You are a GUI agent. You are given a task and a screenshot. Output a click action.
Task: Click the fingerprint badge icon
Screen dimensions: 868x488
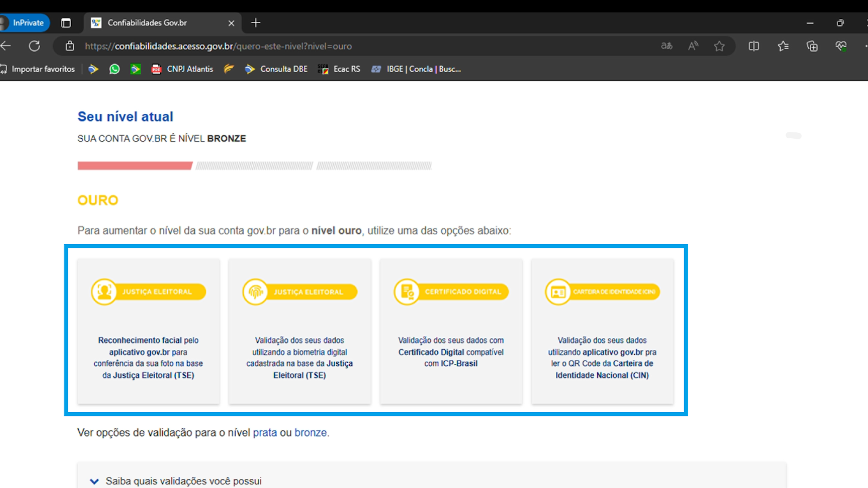[x=256, y=292]
